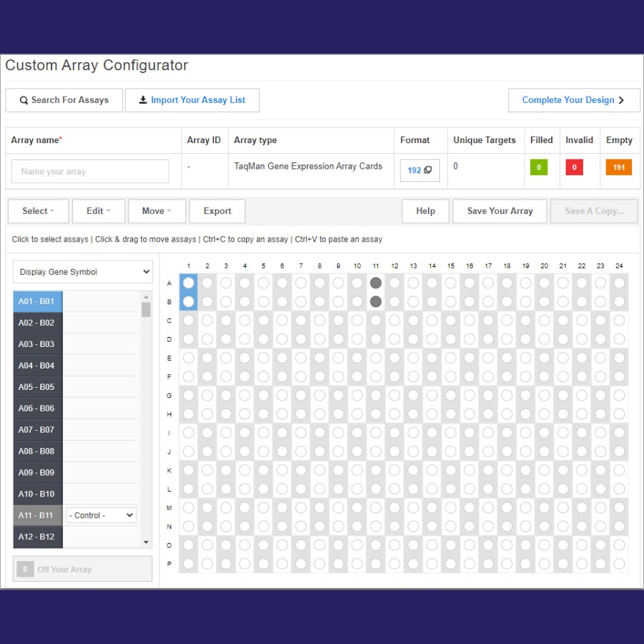Open the Control dropdown for A11 - B11

(101, 515)
